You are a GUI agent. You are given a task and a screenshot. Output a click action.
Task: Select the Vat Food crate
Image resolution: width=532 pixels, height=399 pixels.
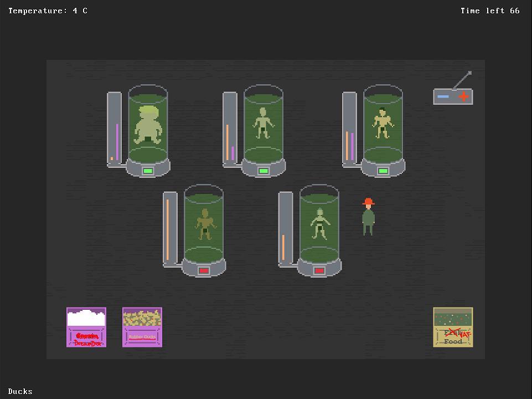[453, 327]
